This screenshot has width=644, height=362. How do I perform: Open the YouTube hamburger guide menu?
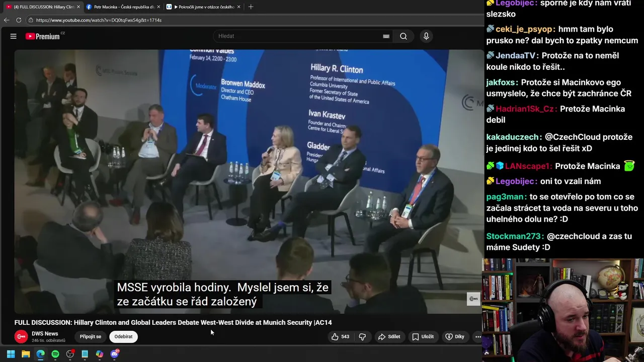coord(14,36)
